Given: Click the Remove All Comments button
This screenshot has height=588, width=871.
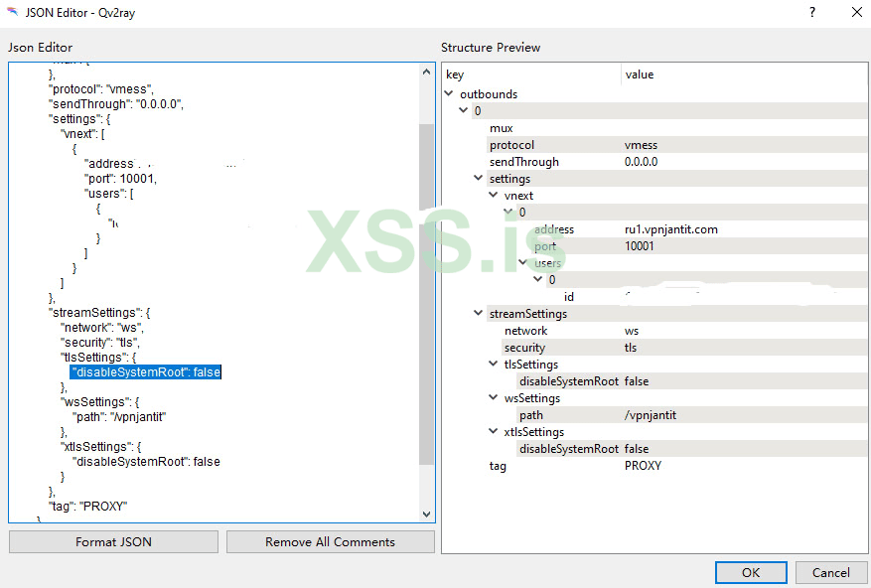Looking at the screenshot, I should [330, 542].
